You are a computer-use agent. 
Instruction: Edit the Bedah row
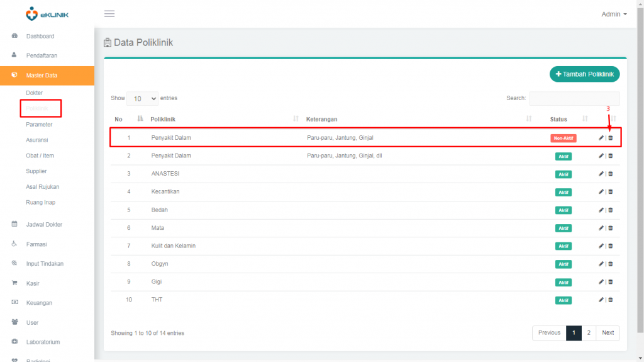pyautogui.click(x=601, y=210)
